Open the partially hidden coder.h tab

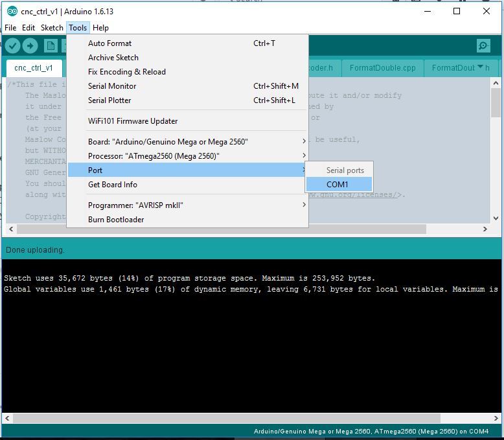tap(325, 68)
